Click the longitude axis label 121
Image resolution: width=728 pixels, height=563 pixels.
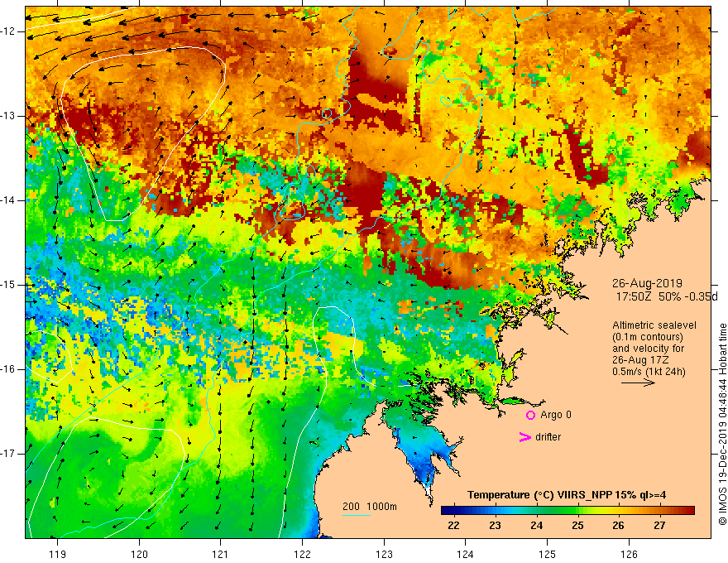point(221,554)
